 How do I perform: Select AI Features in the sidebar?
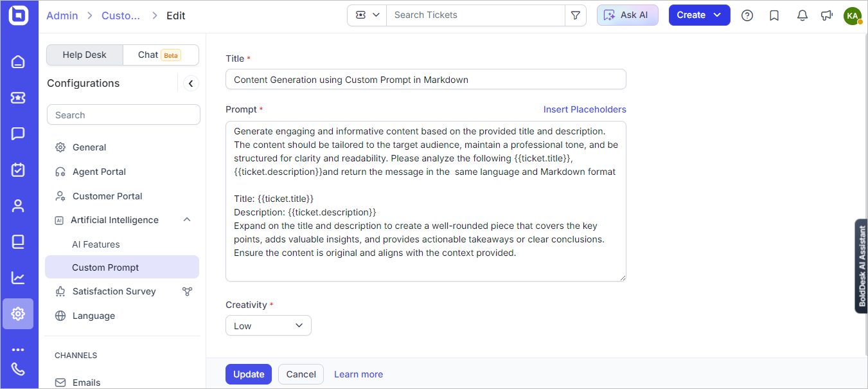coord(96,244)
